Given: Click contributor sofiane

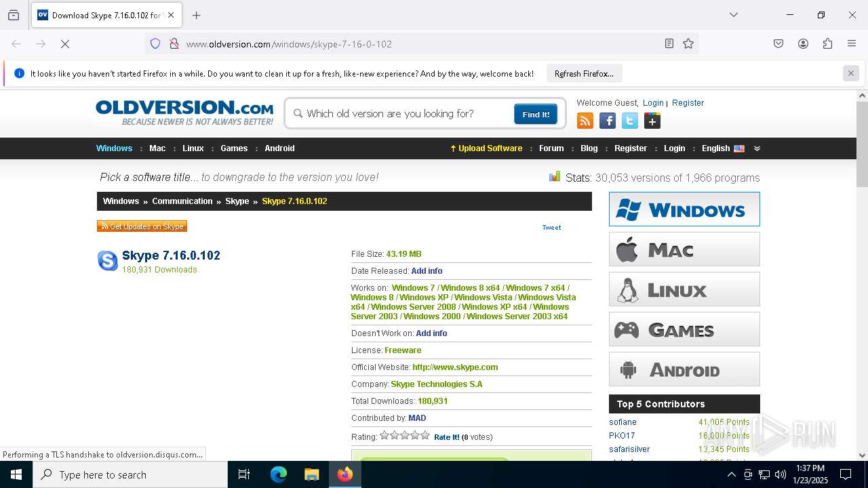Looking at the screenshot, I should coord(623,422).
